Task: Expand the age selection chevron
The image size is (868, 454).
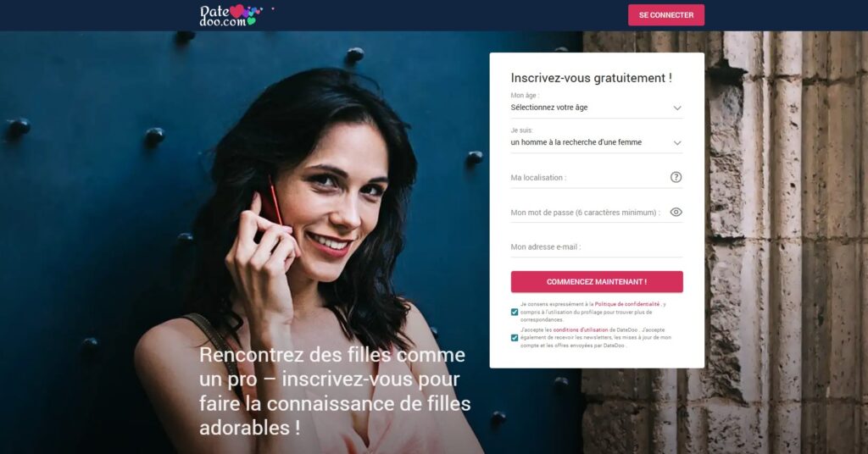Action: [x=677, y=108]
